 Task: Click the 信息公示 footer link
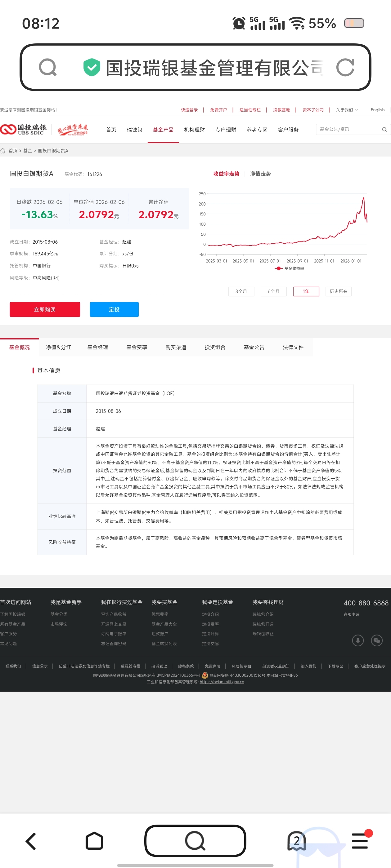point(40,666)
